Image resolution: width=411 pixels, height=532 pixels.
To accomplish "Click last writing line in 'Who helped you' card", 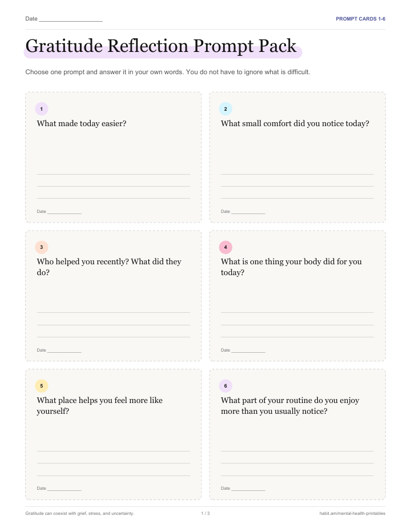I will [x=114, y=337].
